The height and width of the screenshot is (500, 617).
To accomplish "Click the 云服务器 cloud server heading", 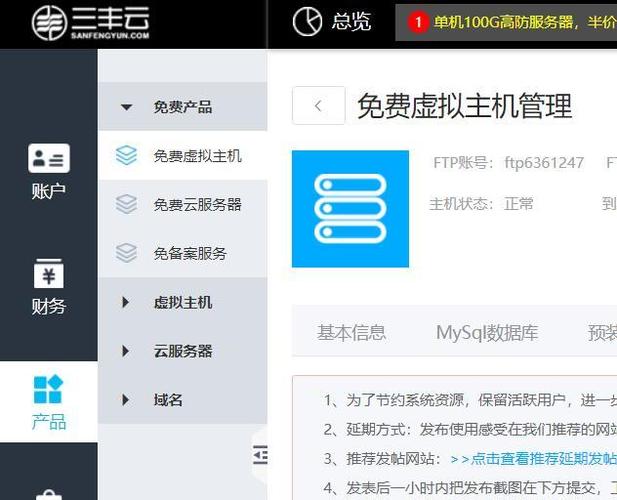I will point(183,351).
